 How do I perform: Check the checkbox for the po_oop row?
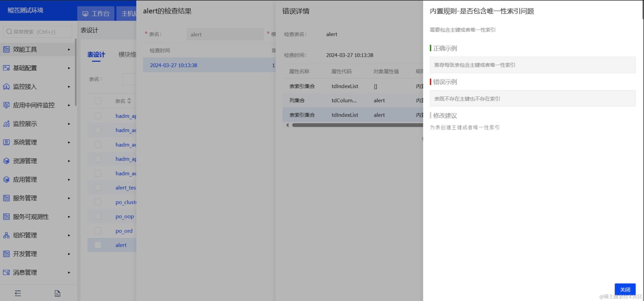click(x=98, y=216)
